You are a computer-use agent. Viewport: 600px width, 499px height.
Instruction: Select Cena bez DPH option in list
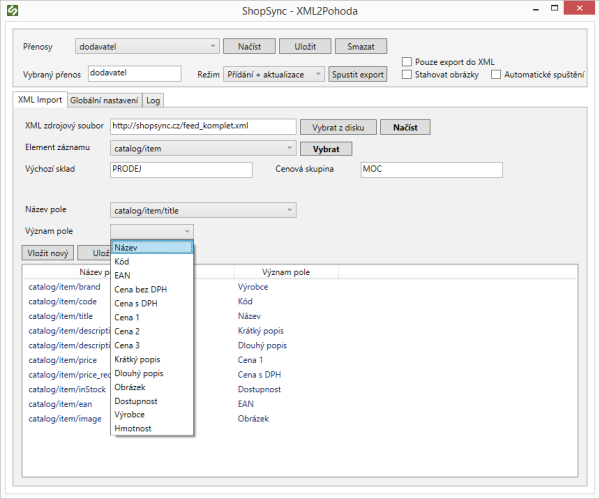(x=140, y=289)
